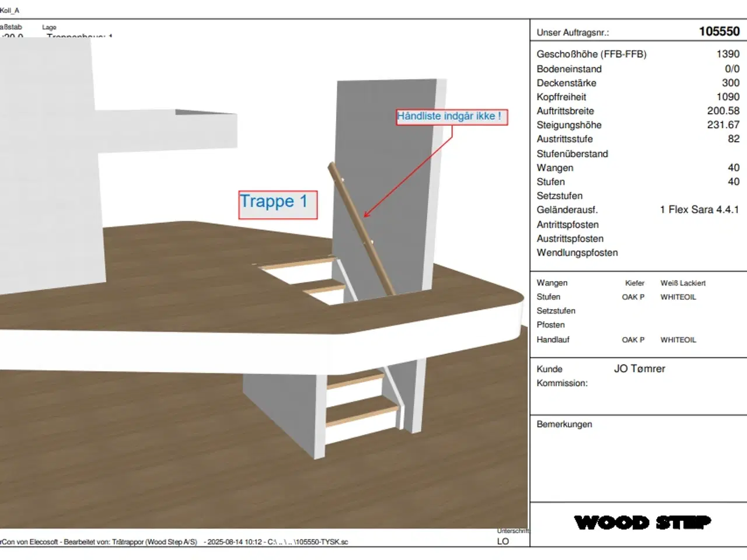This screenshot has width=747, height=560.
Task: Select the Auftrittsbreite value 200.58
Action: click(x=722, y=111)
